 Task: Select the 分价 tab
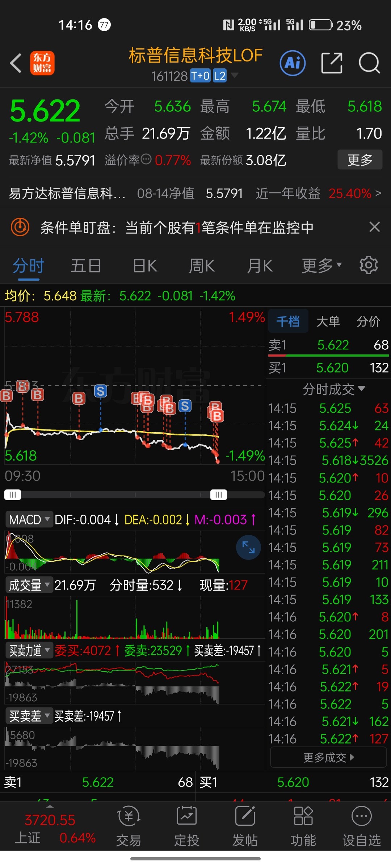point(368,321)
